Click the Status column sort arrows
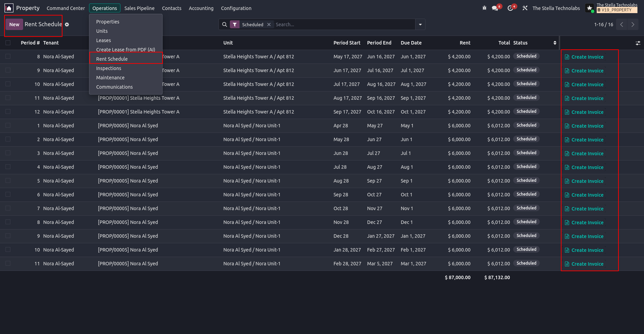Screen dimensions: 644x334 [555, 43]
